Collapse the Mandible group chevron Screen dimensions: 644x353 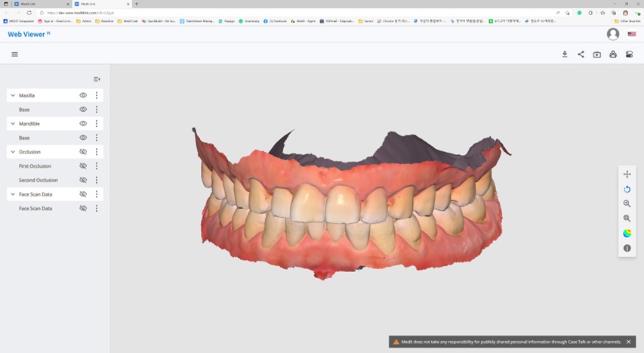pos(13,123)
